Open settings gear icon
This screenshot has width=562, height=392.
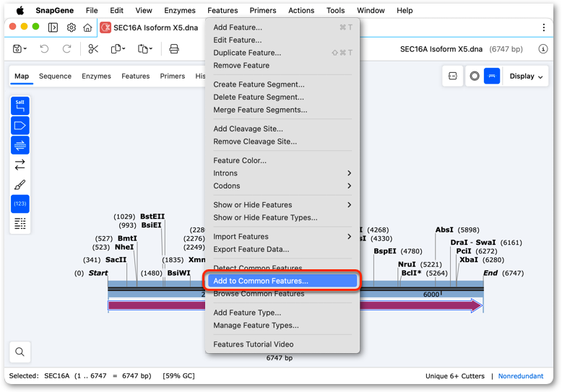coord(72,27)
